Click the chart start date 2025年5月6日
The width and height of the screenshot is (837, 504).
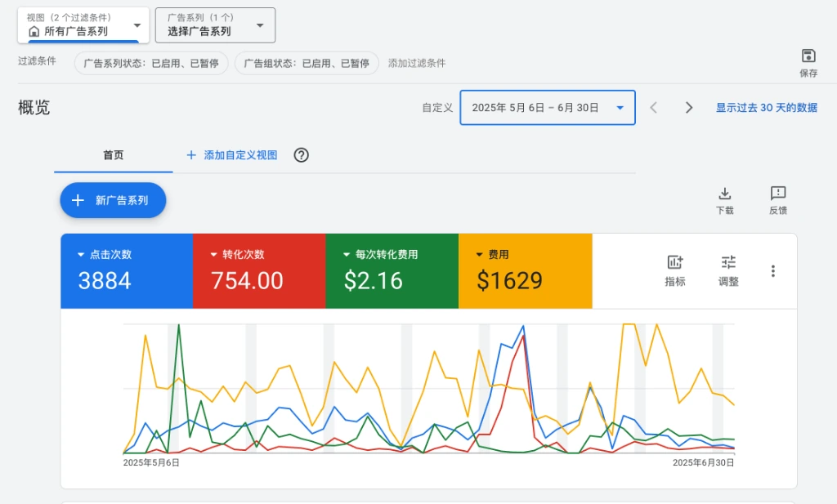pyautogui.click(x=151, y=462)
